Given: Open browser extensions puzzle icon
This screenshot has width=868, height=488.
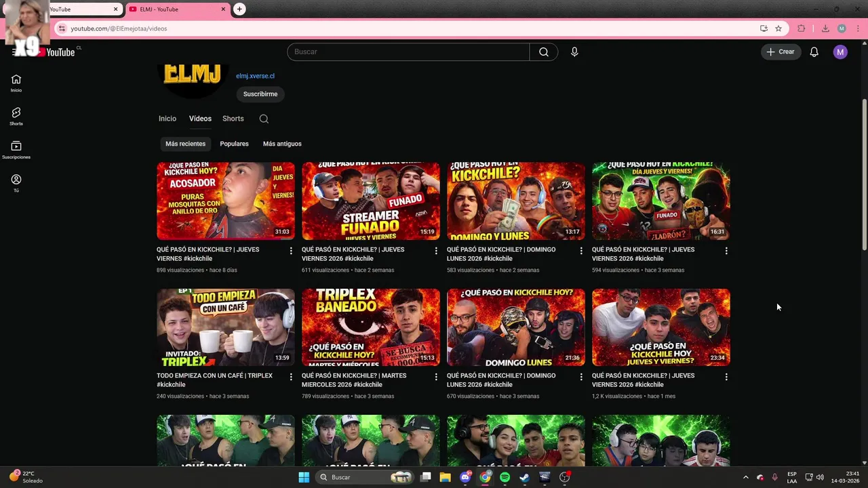Looking at the screenshot, I should (x=802, y=28).
